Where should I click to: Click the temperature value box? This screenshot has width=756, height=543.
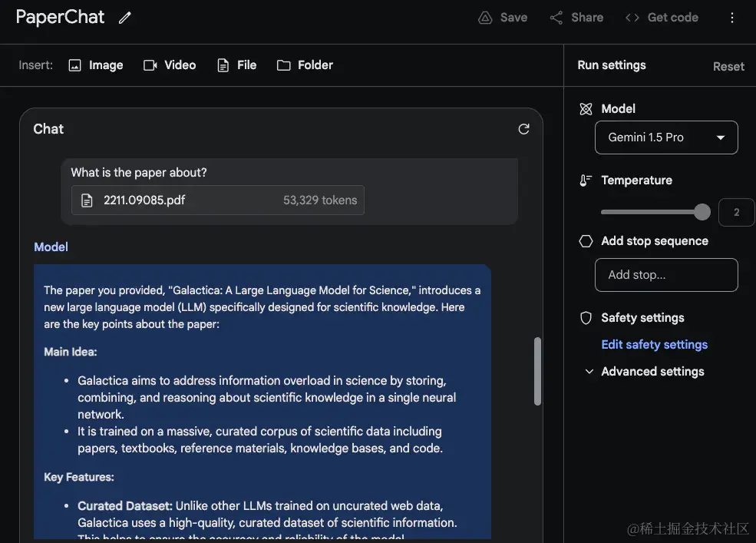[736, 213]
